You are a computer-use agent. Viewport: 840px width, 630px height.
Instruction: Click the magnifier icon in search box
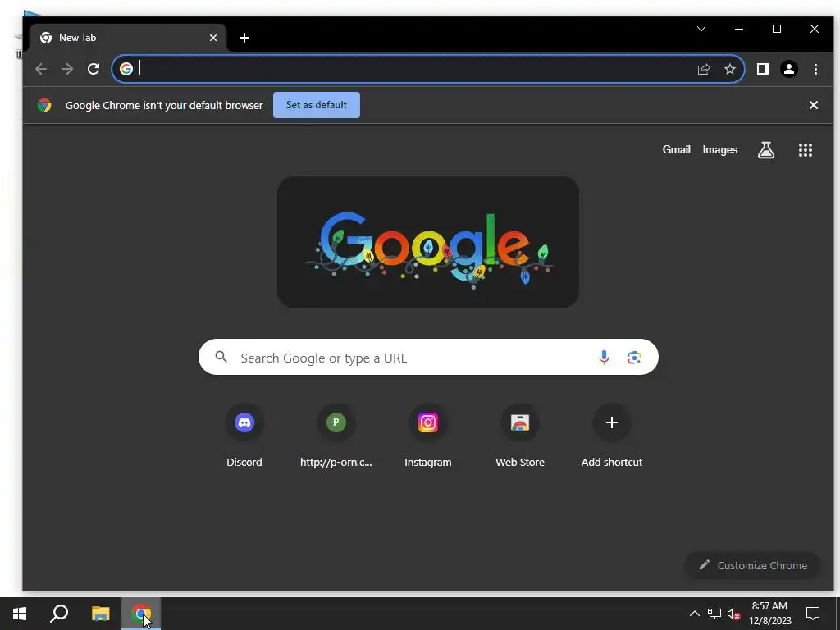pyautogui.click(x=221, y=357)
